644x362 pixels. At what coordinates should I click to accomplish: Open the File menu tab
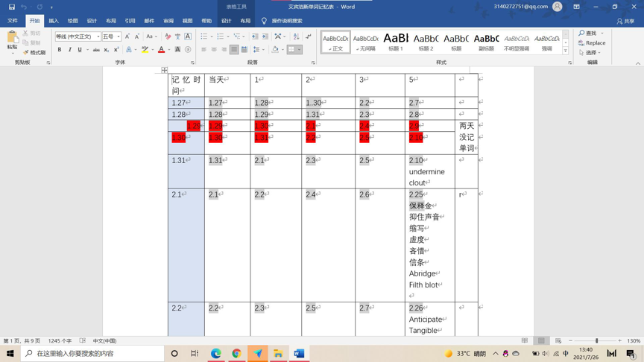[x=13, y=21]
